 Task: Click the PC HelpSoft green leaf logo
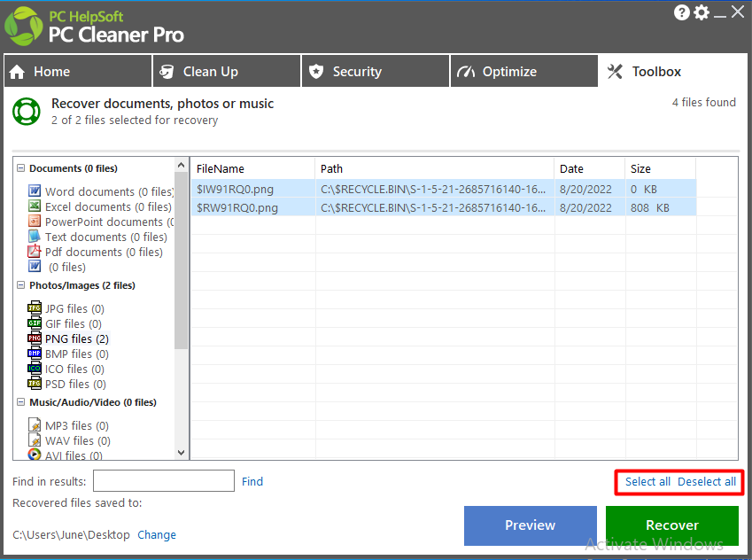pyautogui.click(x=23, y=27)
